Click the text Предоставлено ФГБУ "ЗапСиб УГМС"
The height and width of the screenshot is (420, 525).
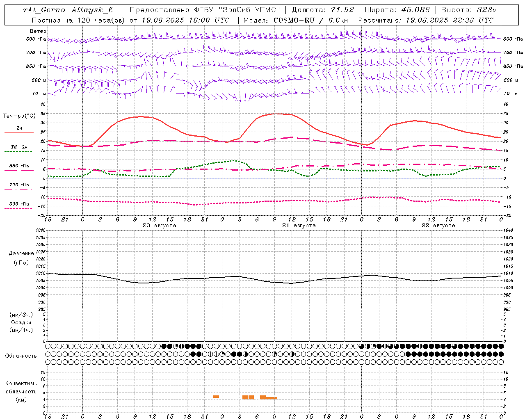coord(205,10)
